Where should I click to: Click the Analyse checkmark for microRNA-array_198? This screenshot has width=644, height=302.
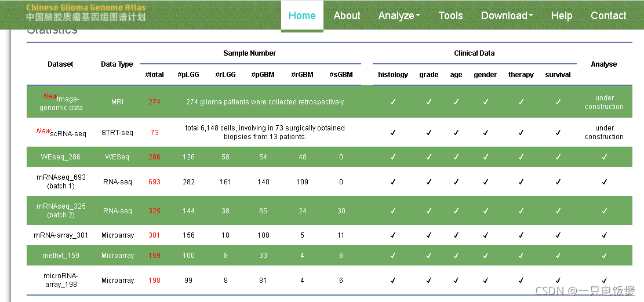tap(604, 281)
